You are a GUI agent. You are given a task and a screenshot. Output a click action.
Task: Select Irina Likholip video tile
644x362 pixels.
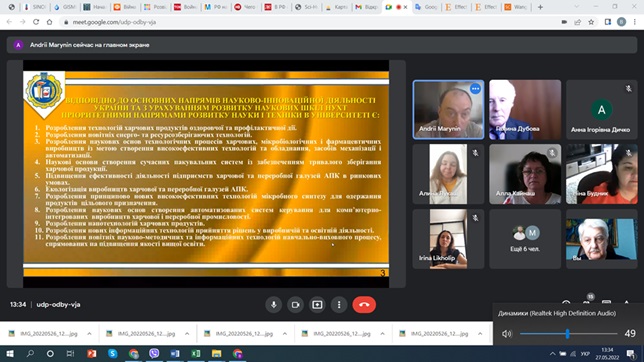tap(448, 239)
